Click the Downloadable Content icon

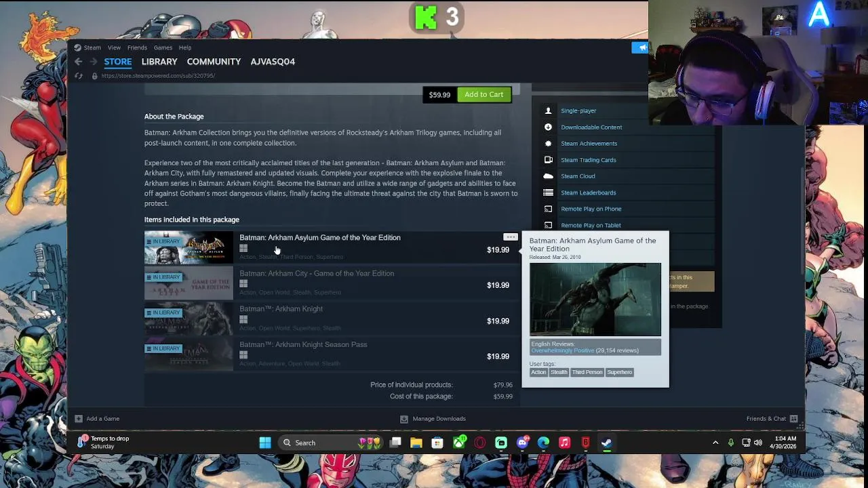coord(548,127)
